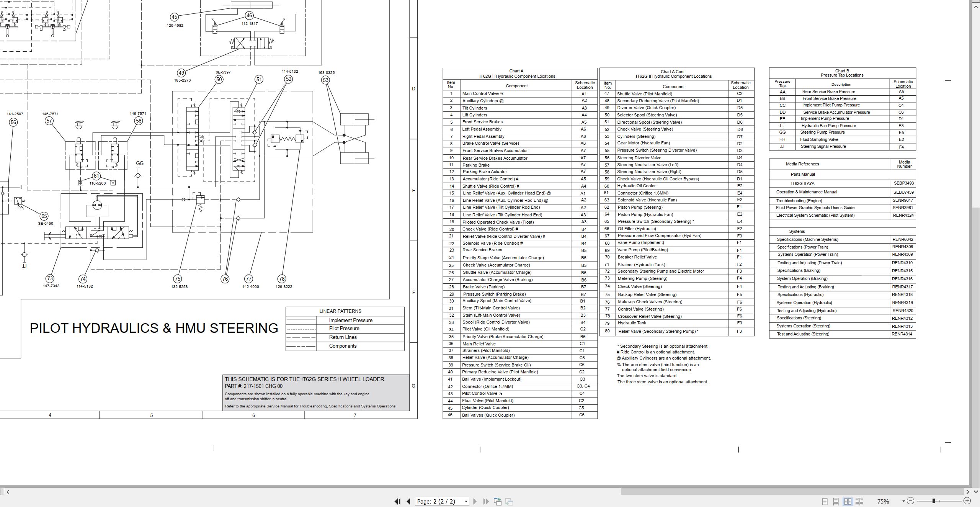The width and height of the screenshot is (980, 507).
Task: Click 'Systems Operation (Steering)' reference
Action: (803, 326)
